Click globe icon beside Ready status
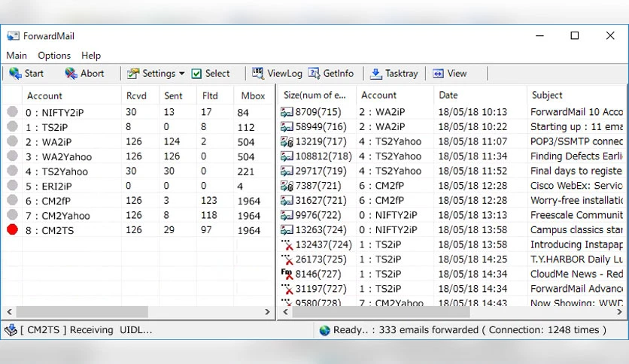This screenshot has width=629, height=364. [x=324, y=330]
